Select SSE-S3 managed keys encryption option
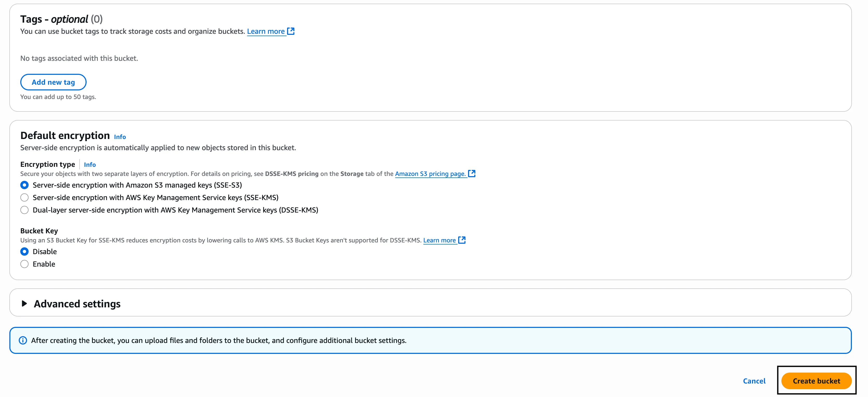Screen dimensions: 868x397 (25, 185)
